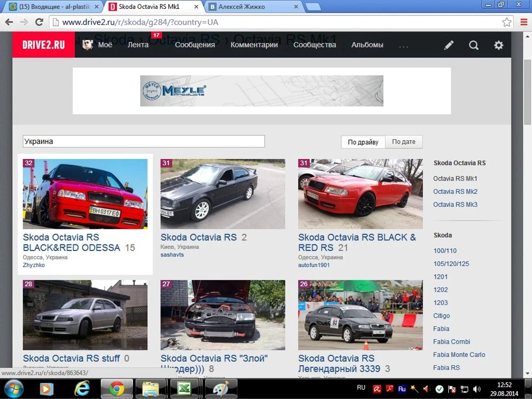Open Злой Шкодер car thumbnail
This screenshot has height=399, width=532.
point(223,315)
